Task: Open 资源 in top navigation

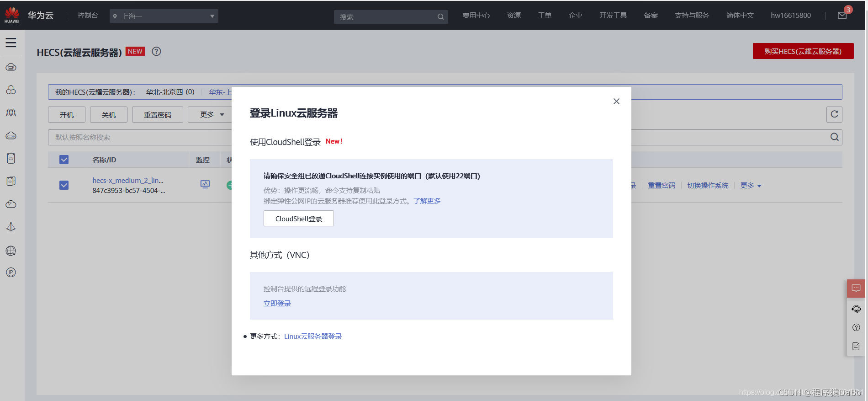Action: [x=514, y=16]
